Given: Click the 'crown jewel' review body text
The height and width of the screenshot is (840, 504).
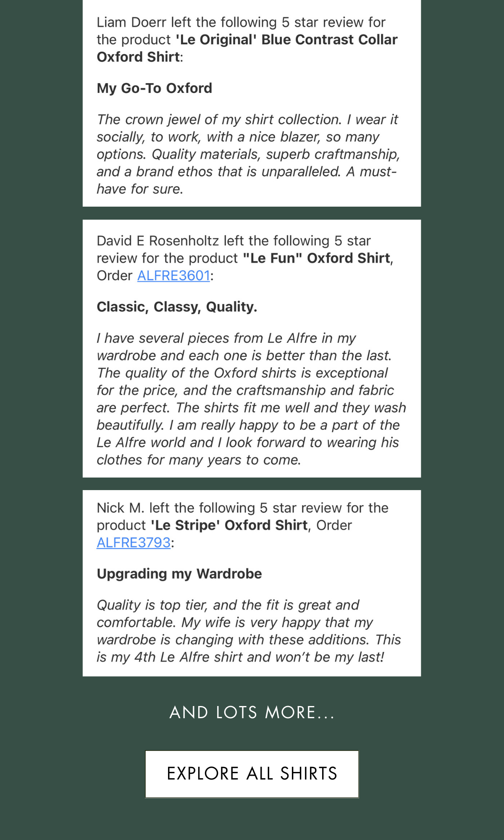Looking at the screenshot, I should 248,154.
